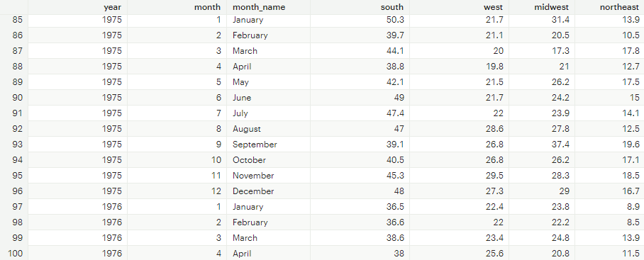Select the northeast value 8.5
644x260 pixels.
click(633, 222)
